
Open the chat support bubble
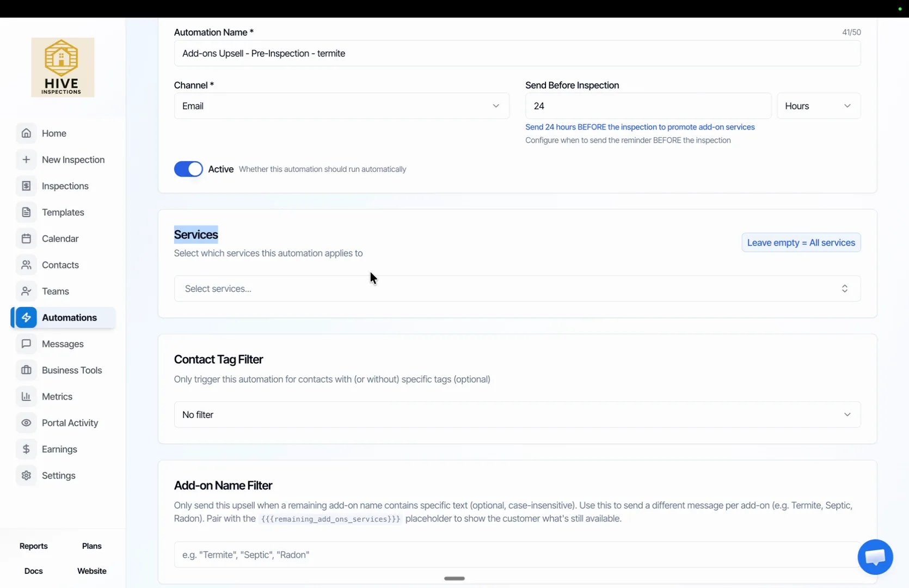coord(875,557)
